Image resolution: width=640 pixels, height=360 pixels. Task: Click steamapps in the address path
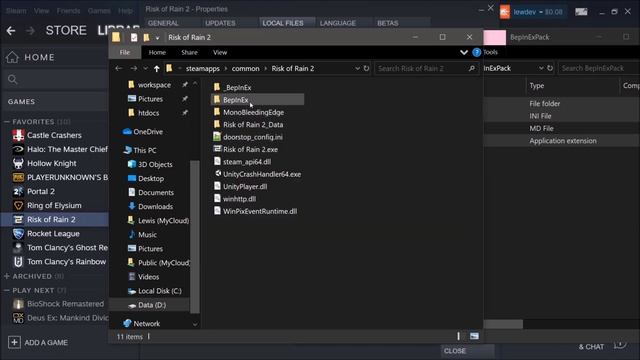[x=203, y=69]
